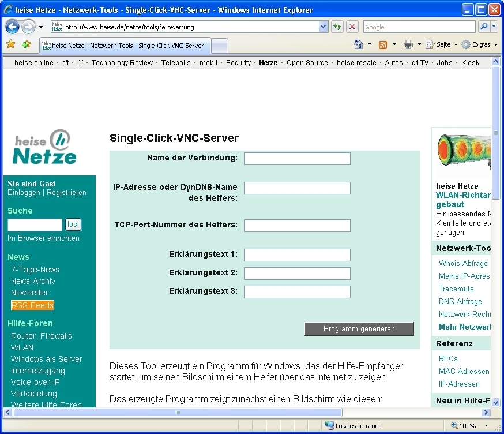
Task: Go to Telepolis in top navigation
Action: (176, 63)
